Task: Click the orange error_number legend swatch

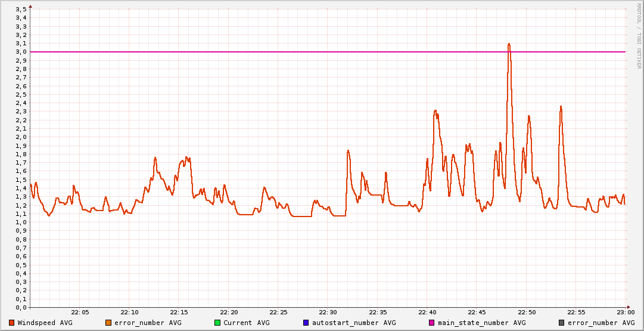Action: point(108,323)
